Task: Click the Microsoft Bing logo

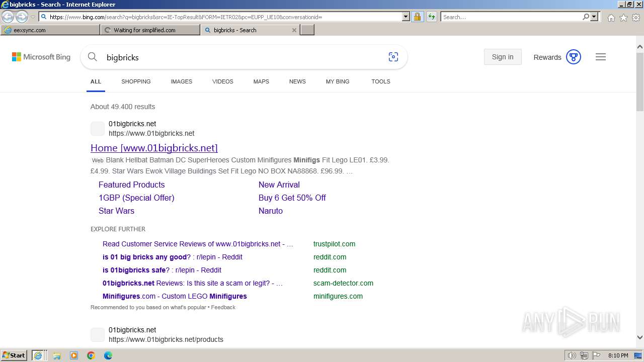Action: [x=41, y=57]
